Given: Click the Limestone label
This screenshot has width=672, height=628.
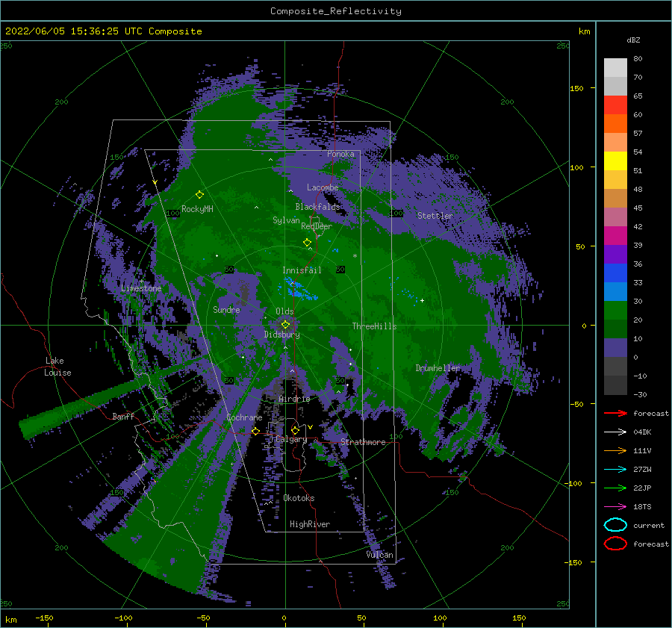Looking at the screenshot, I should coord(141,288).
